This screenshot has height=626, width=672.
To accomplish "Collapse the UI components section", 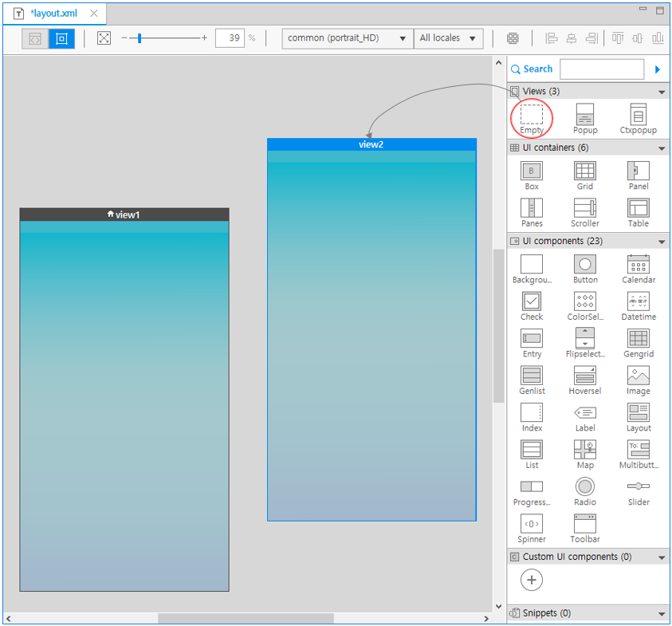I will coord(662,242).
